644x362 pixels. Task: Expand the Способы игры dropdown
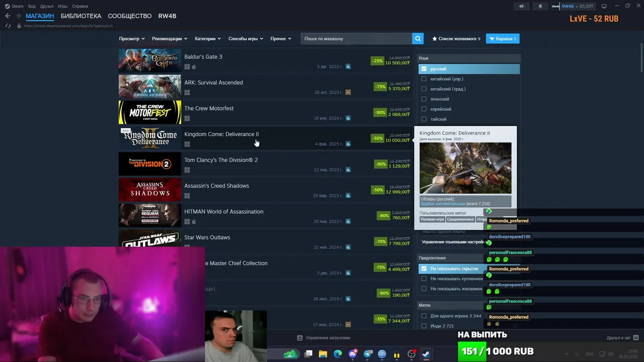246,39
